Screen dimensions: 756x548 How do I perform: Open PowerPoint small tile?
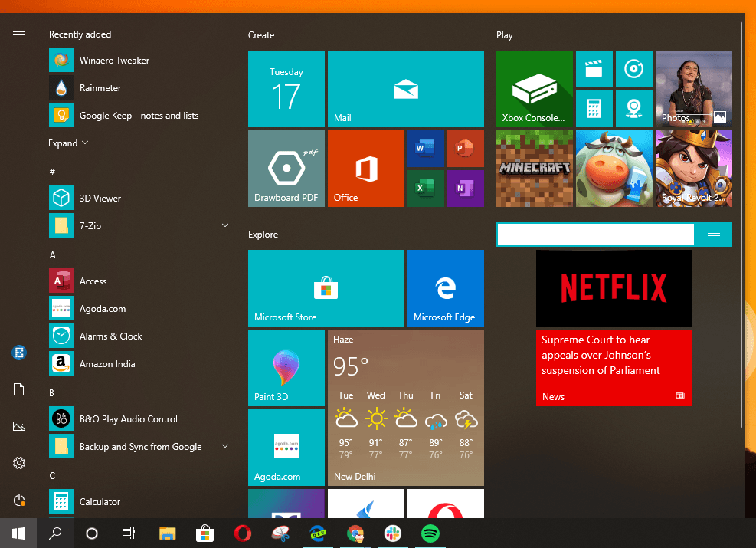coord(465,148)
